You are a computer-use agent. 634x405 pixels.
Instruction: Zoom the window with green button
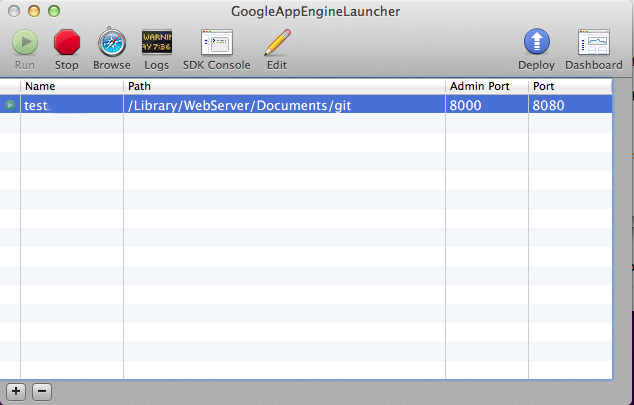point(54,11)
